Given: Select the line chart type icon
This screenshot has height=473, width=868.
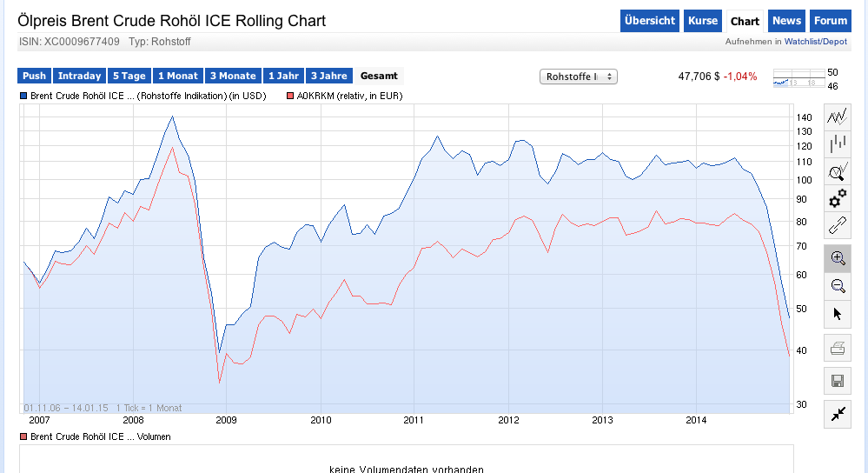Looking at the screenshot, I should click(x=838, y=117).
